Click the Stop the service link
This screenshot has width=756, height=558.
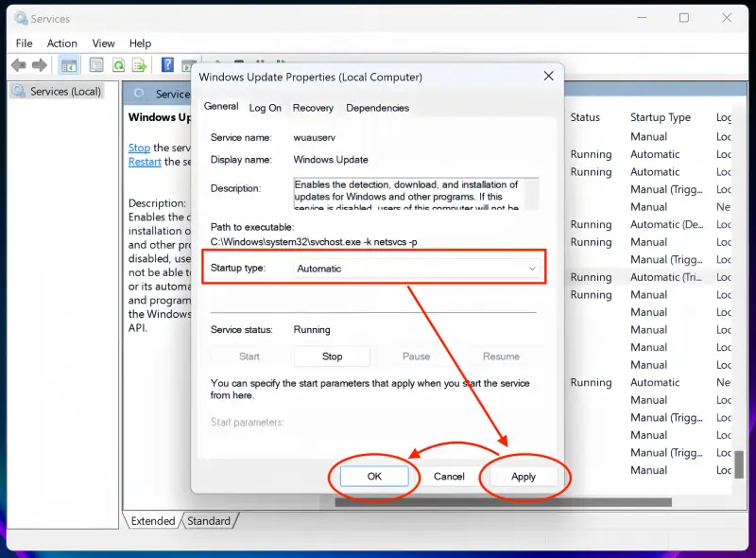(x=139, y=148)
